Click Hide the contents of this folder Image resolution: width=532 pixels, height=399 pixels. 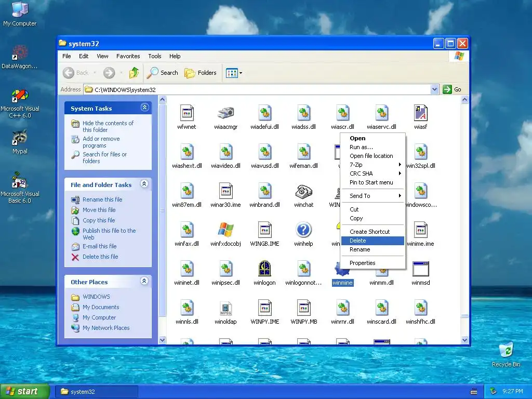[x=108, y=126]
